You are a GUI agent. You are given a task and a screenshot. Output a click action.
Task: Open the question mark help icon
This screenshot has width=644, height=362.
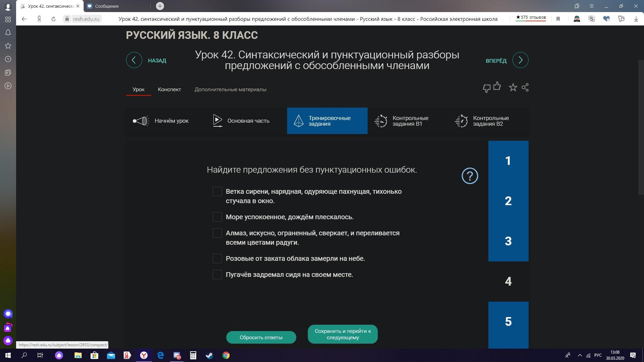coord(470,176)
